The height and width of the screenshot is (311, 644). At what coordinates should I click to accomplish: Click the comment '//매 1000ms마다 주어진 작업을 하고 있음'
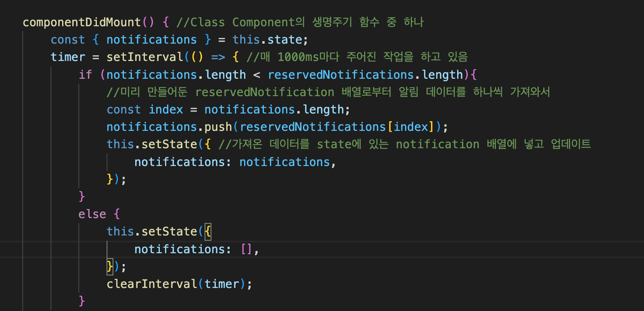click(357, 57)
